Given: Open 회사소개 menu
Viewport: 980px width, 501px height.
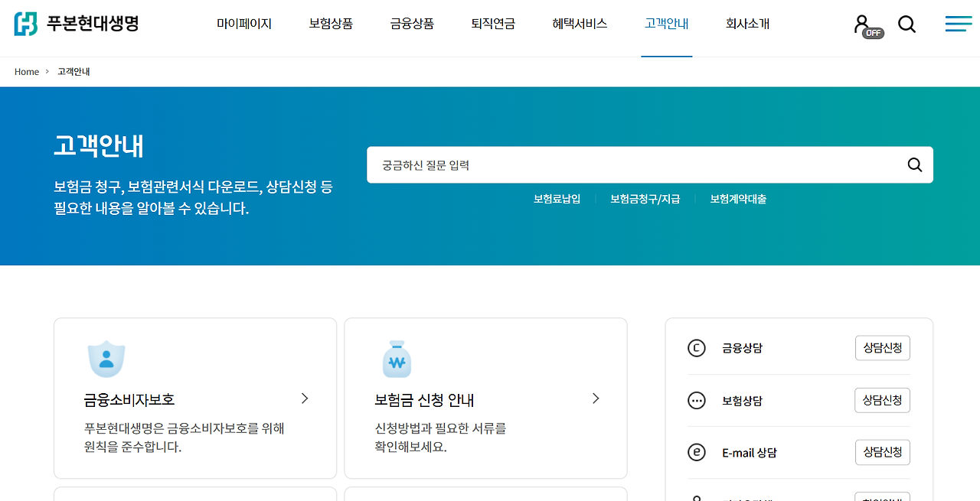Looking at the screenshot, I should 748,24.
